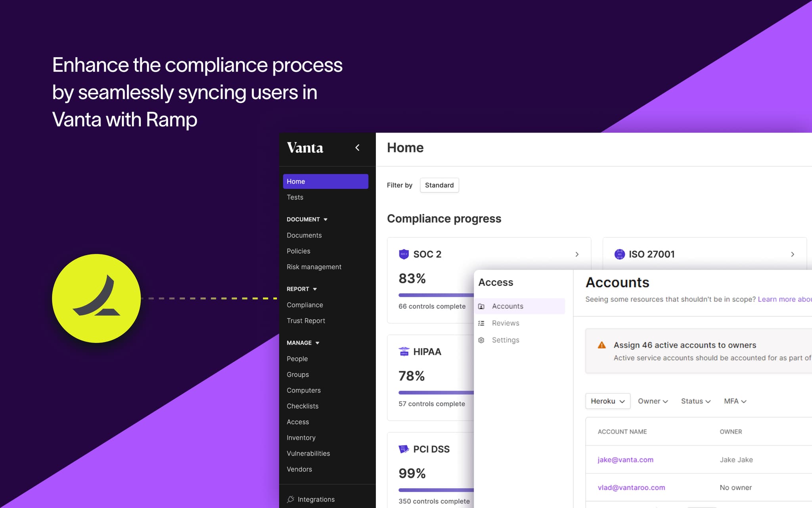812x508 pixels.
Task: Open the Heroku dropdown filter
Action: coord(607,401)
